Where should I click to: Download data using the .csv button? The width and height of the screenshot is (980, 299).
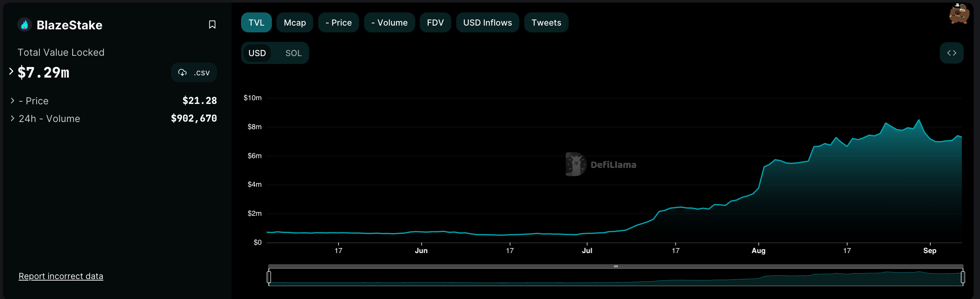[x=194, y=72]
